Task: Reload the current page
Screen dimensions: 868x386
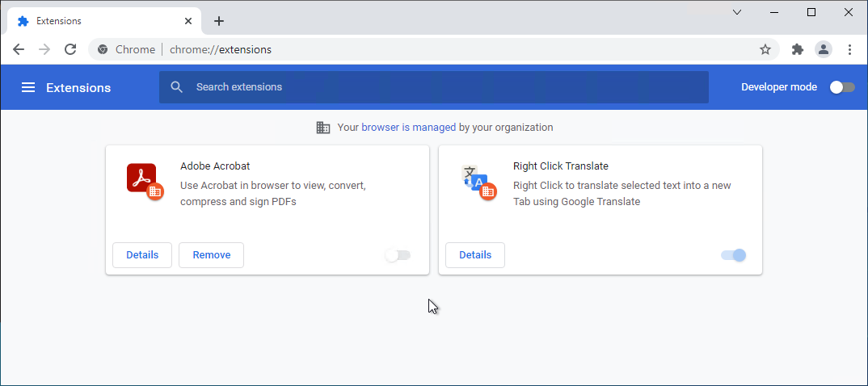Action: (70, 49)
